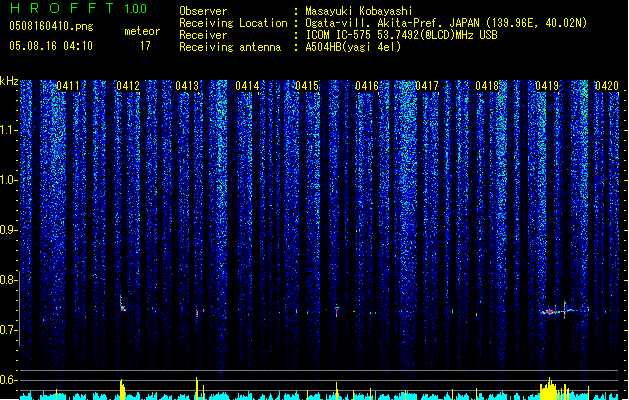Click the 0418 time marker
The width and height of the screenshot is (629, 400).
coord(487,86)
